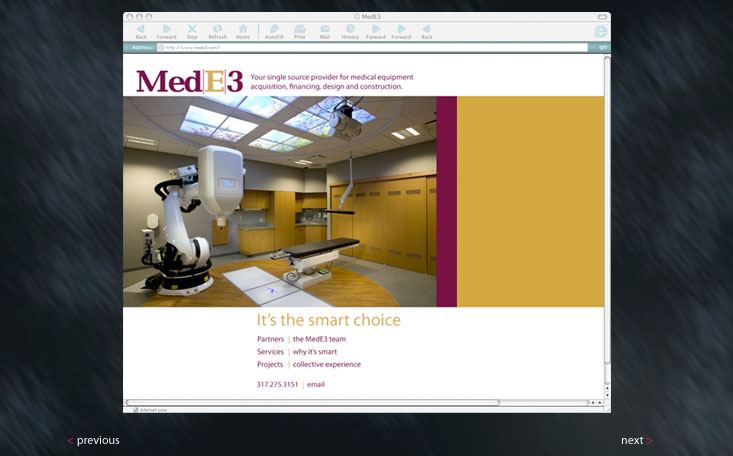
Task: Follow the 'collective experience' link
Action: 326,364
